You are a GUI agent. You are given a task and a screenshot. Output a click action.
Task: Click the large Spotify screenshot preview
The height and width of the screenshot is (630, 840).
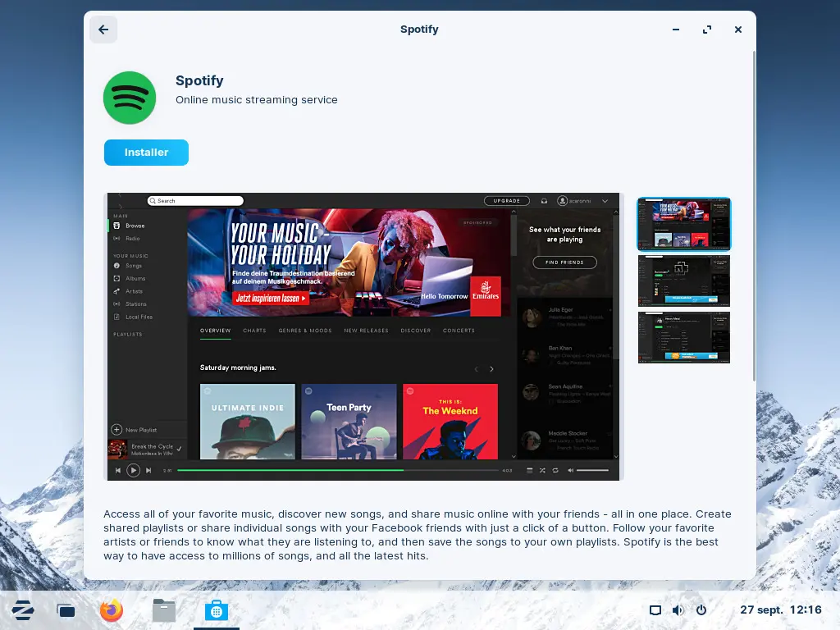click(365, 336)
